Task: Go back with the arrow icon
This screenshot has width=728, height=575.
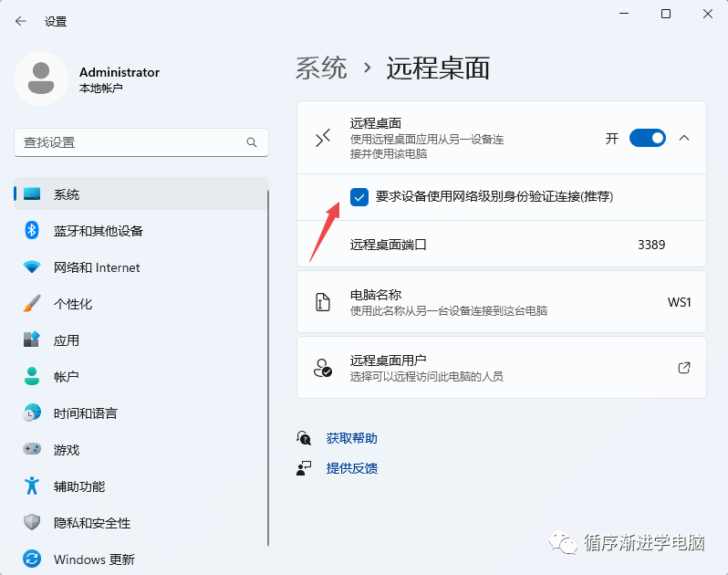Action: coord(21,21)
